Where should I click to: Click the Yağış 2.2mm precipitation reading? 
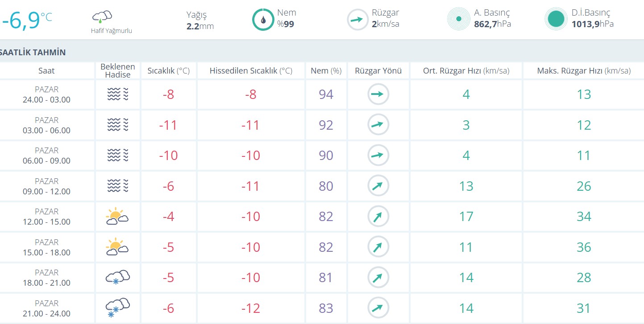coord(200,21)
